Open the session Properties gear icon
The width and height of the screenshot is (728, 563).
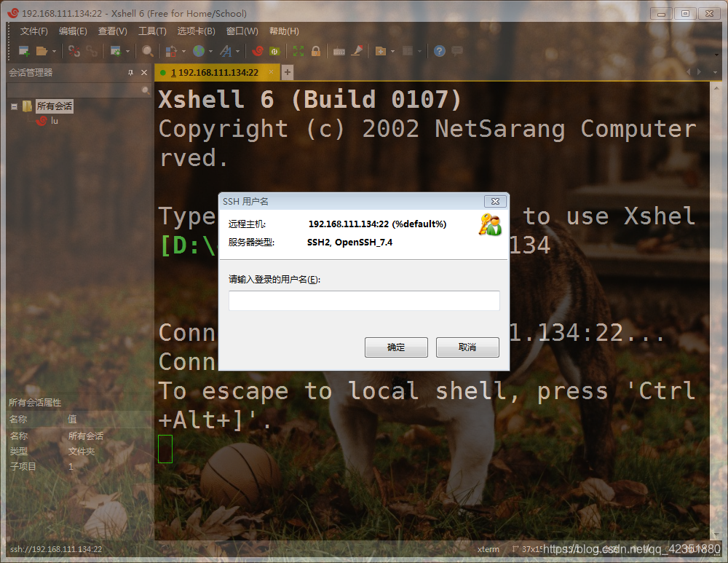(116, 51)
